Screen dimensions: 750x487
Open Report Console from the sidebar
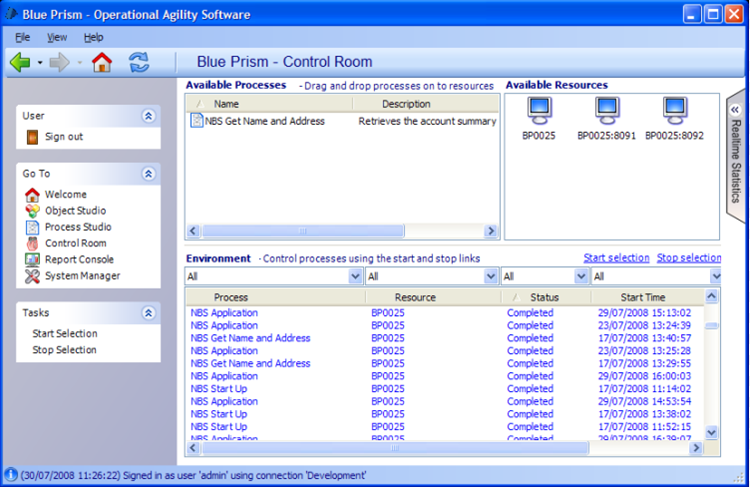click(79, 259)
